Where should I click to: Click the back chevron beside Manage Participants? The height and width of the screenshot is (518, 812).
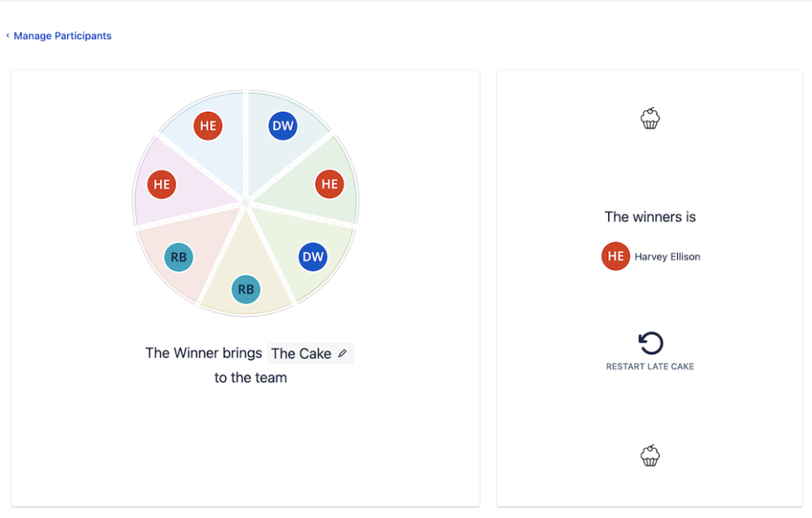(8, 36)
